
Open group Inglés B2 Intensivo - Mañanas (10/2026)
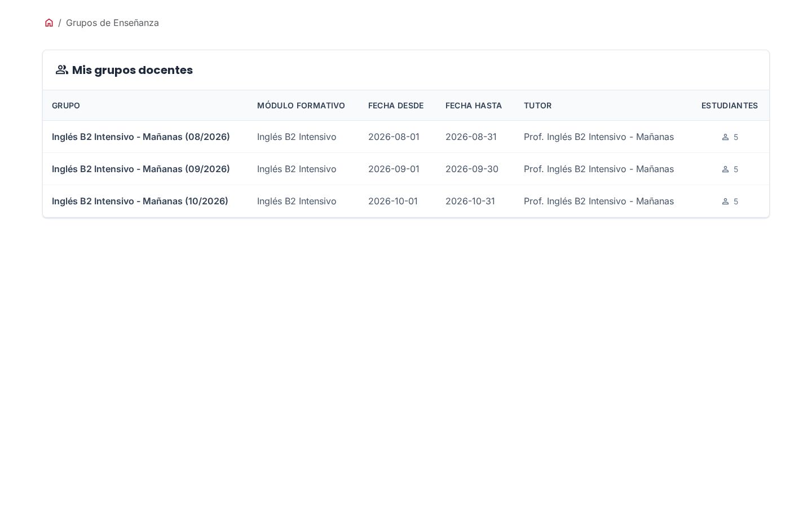[140, 201]
